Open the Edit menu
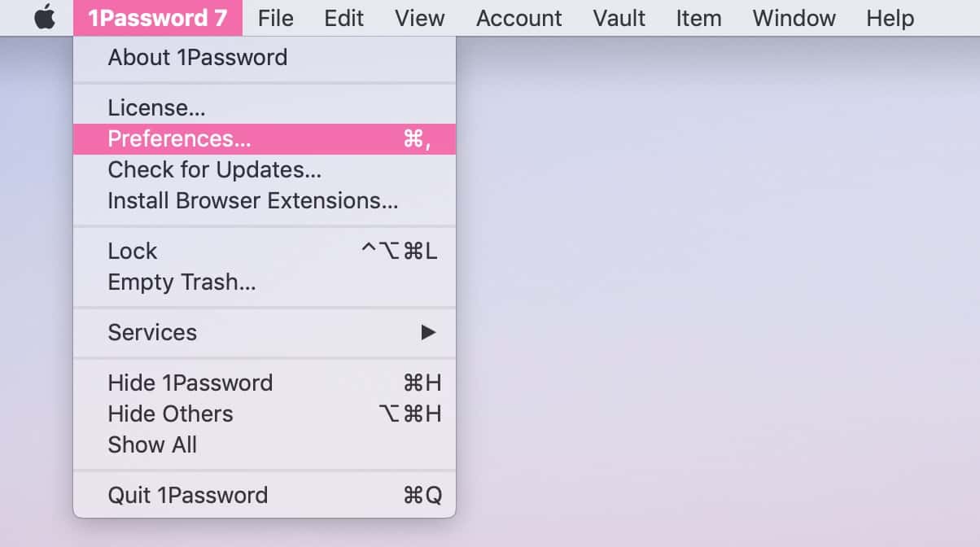980x547 pixels. tap(344, 18)
